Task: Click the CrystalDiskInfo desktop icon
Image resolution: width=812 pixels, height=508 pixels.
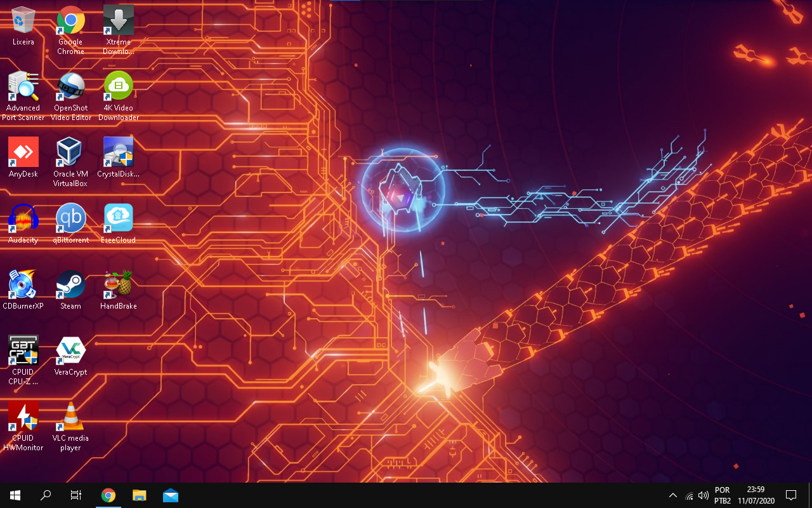Action: click(119, 153)
